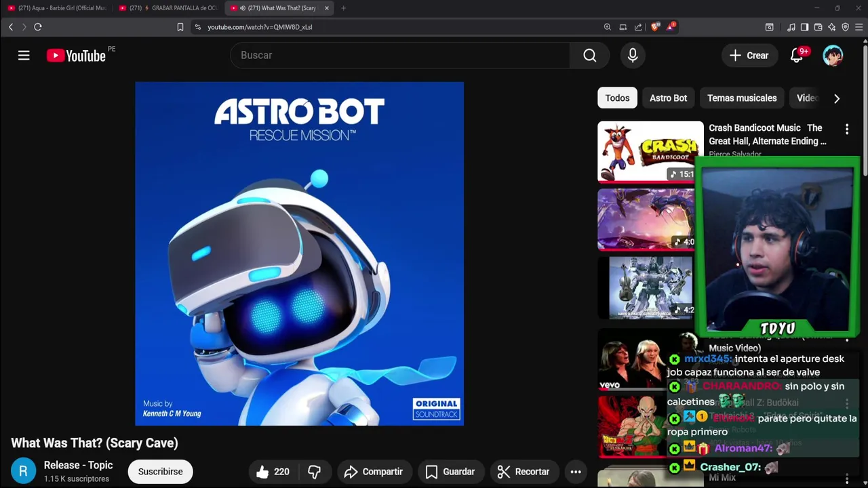Image resolution: width=868 pixels, height=488 pixels.
Task: Toggle the browser sidebar panel
Action: coord(804,27)
